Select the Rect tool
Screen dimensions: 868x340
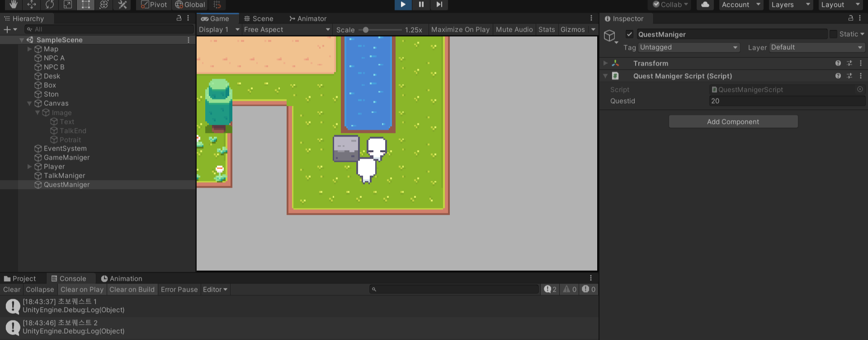click(86, 5)
